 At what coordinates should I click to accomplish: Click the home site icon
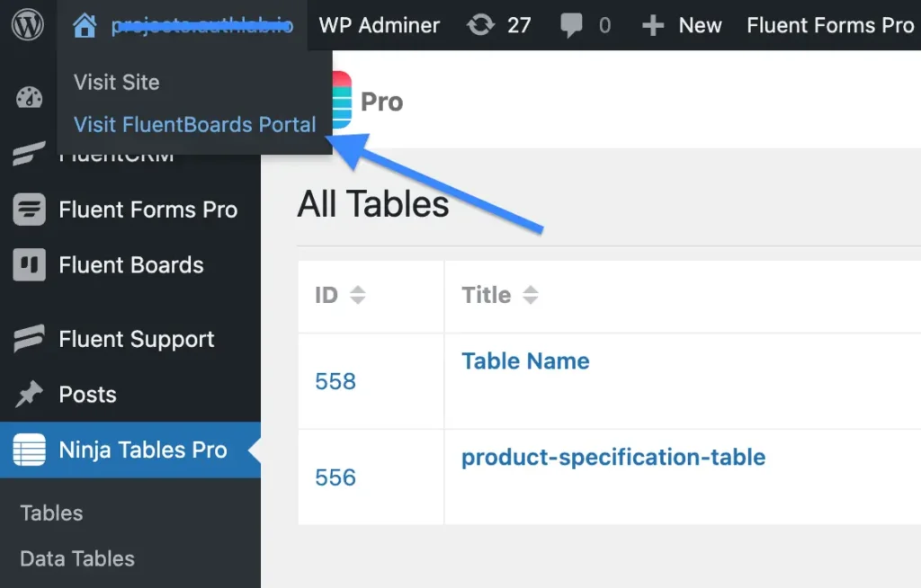click(85, 25)
